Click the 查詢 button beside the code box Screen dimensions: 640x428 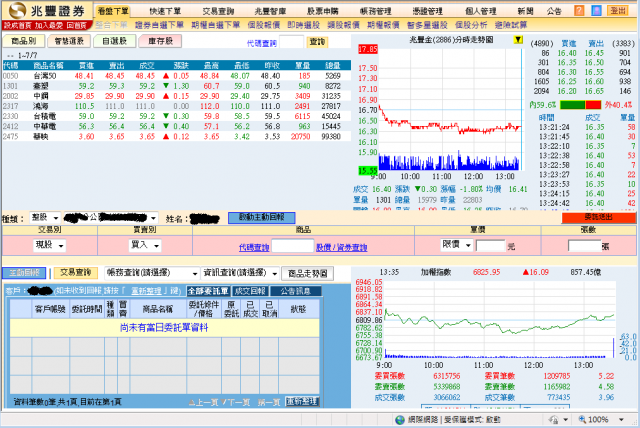click(317, 42)
